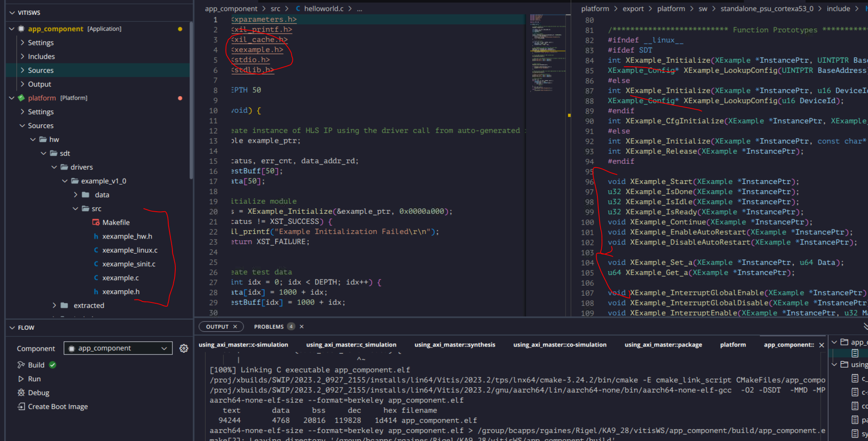
Task: Click the component settings gear icon
Action: (184, 348)
